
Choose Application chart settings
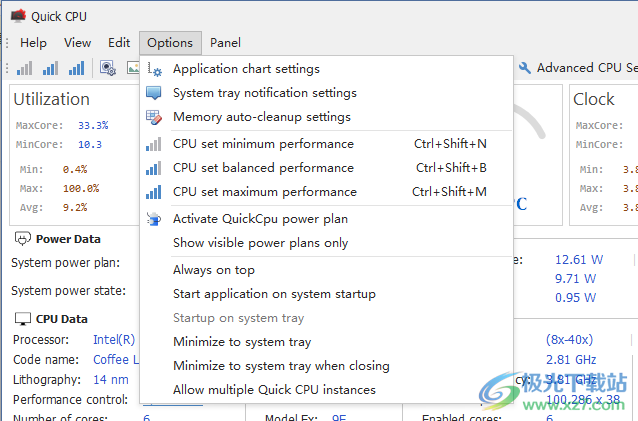(326, 69)
